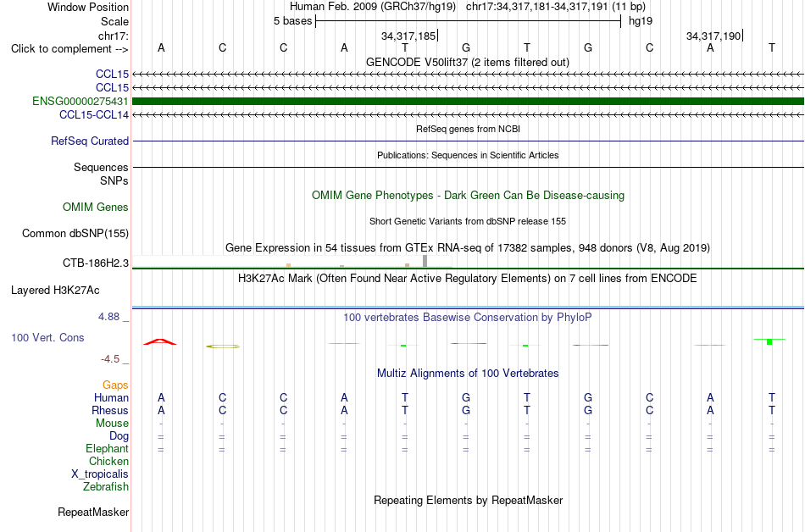Click the 34,317,185 ruler position marker
The image size is (805, 532).
click(x=408, y=36)
